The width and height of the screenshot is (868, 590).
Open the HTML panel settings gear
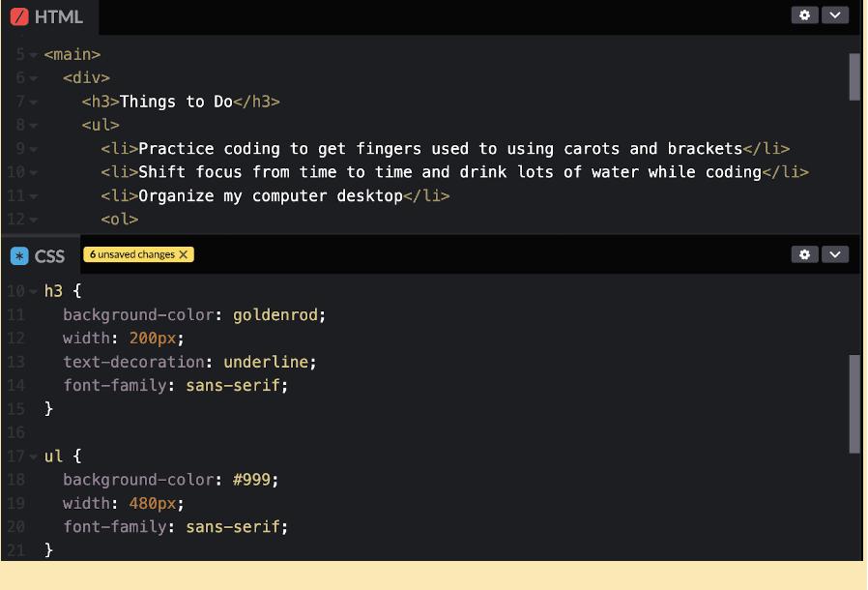[x=805, y=15]
